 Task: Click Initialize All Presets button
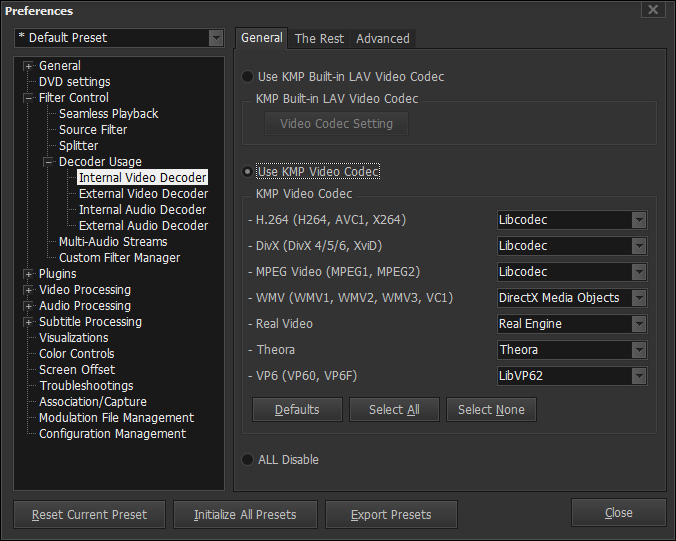click(245, 515)
